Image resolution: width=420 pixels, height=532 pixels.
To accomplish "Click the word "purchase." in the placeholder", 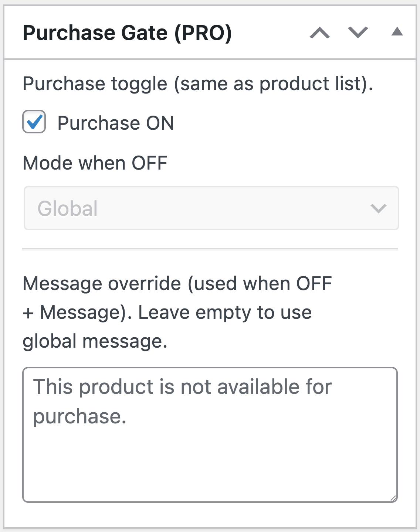I will [x=80, y=417].
